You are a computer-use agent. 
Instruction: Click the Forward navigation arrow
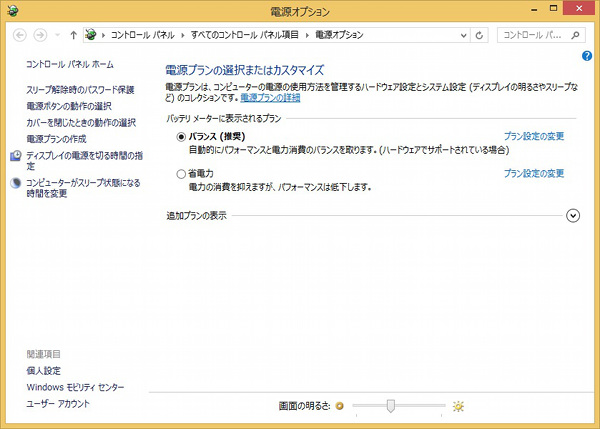tap(41, 35)
